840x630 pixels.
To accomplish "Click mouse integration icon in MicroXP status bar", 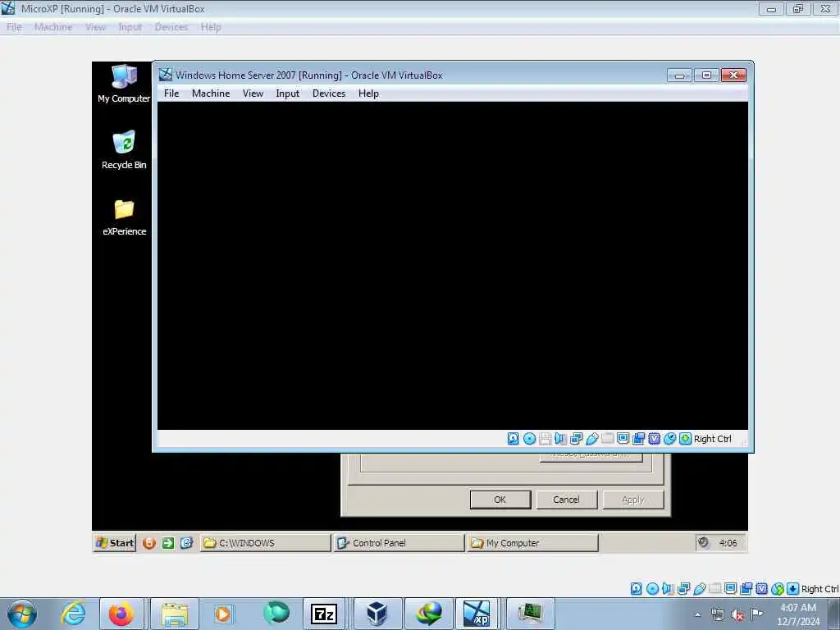I will click(777, 589).
